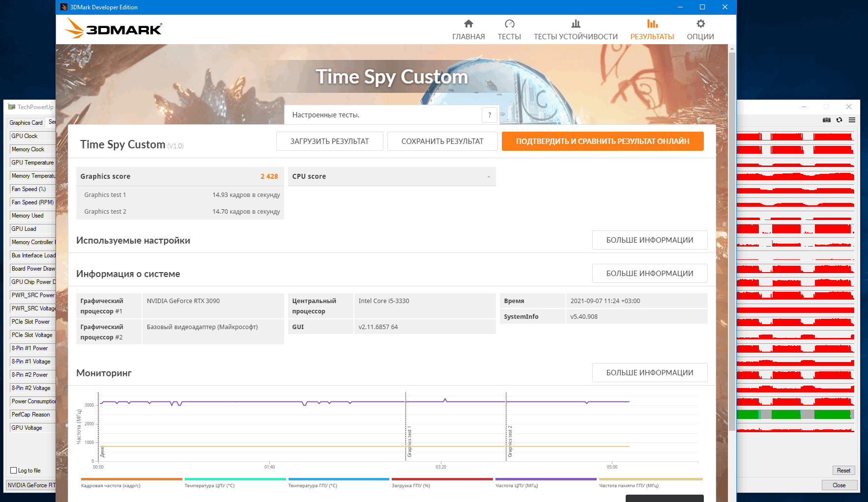The image size is (868, 502).
Task: Click the Частота ЦПУ purple legend swatch
Action: coord(546,479)
